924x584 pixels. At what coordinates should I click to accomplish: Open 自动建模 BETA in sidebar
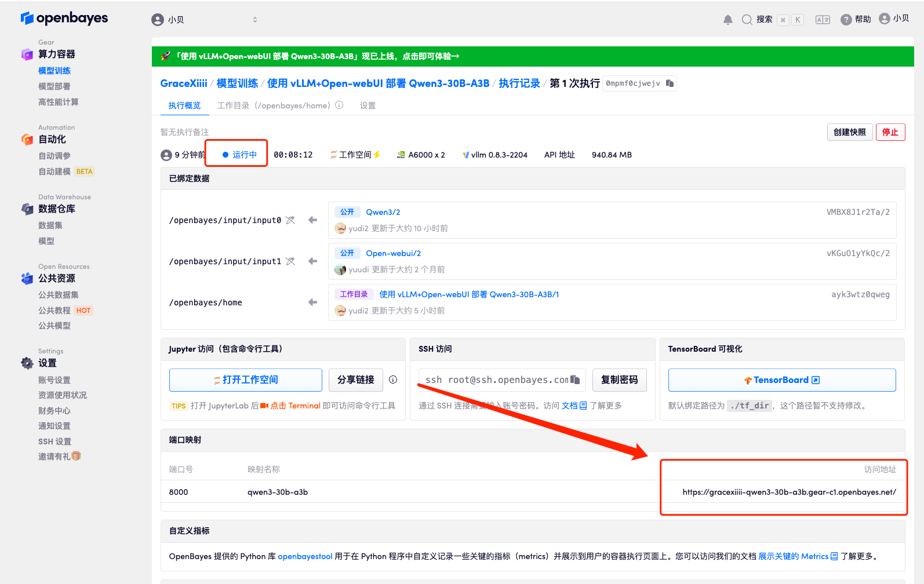66,171
